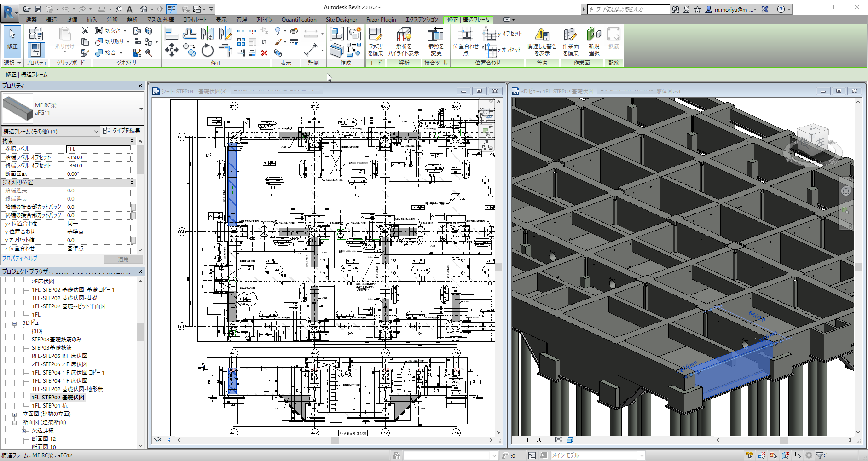Open the 切欠き dropdown arrow
This screenshot has width=868, height=461.
125,31
